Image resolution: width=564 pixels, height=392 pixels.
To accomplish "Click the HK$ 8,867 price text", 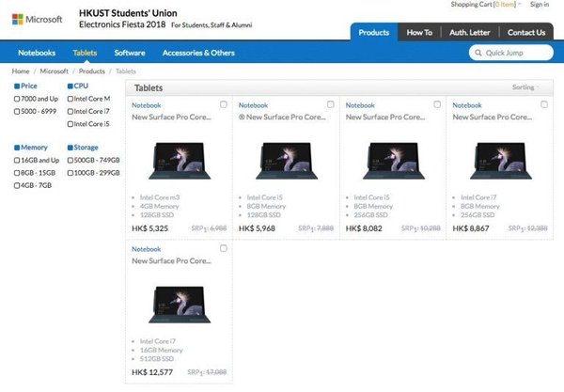I will (x=471, y=228).
